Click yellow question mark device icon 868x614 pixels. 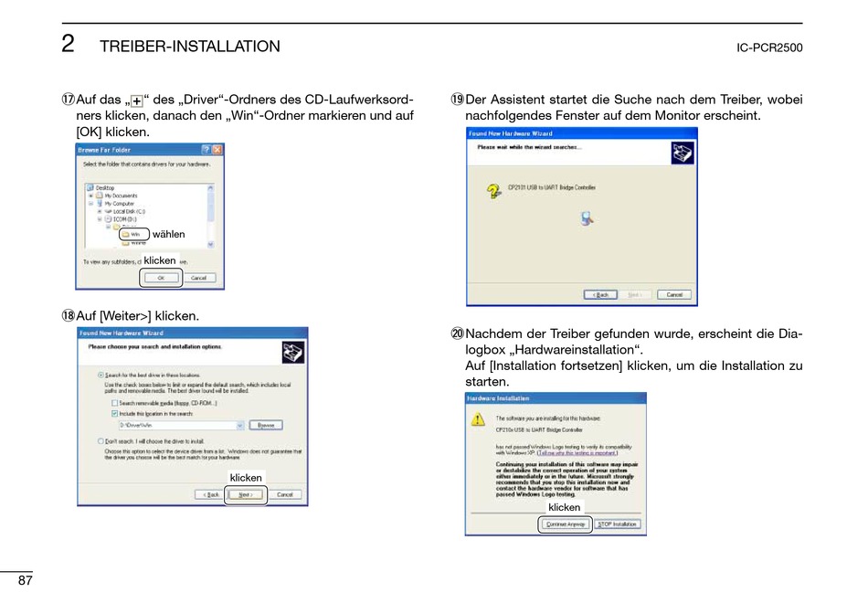493,192
